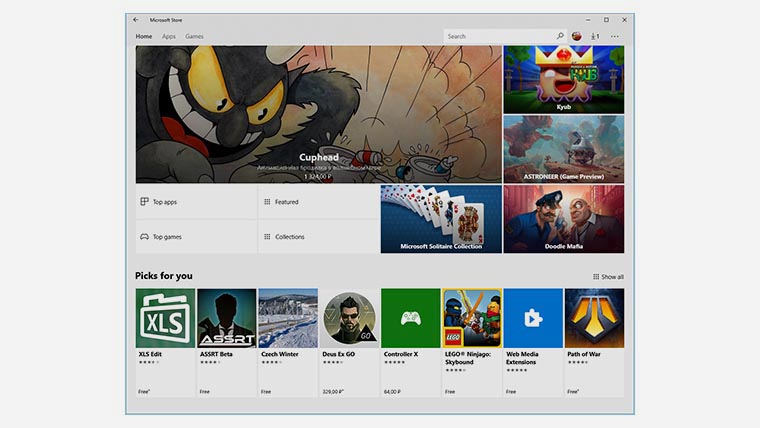Click the Deus Ex GO title text
This screenshot has height=428, width=760.
tap(338, 354)
